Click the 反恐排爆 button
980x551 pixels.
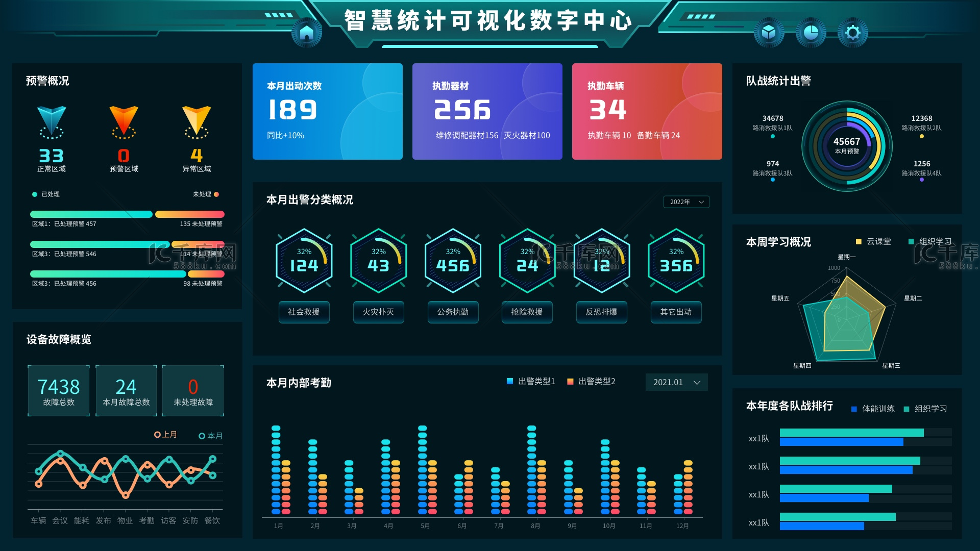(x=602, y=312)
